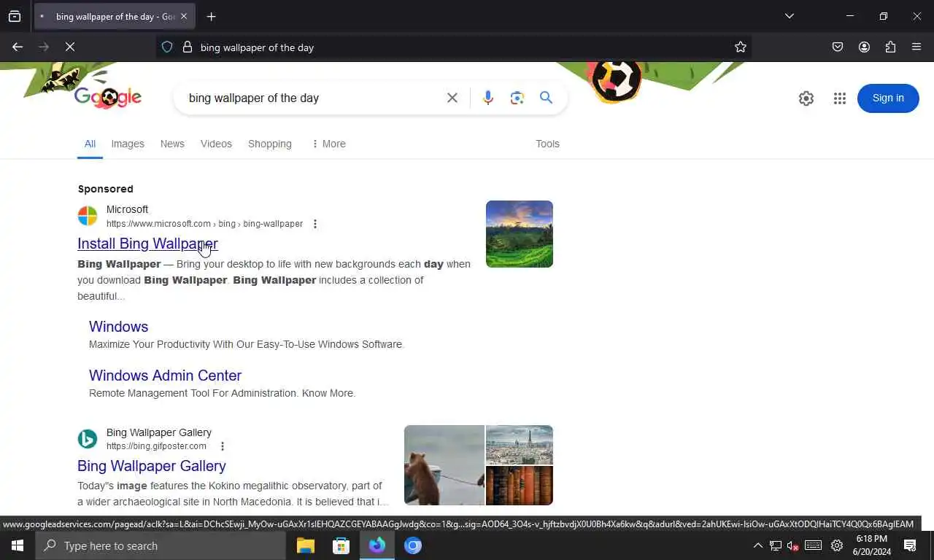Click the taskbar search box
The width and height of the screenshot is (934, 560).
[161, 545]
